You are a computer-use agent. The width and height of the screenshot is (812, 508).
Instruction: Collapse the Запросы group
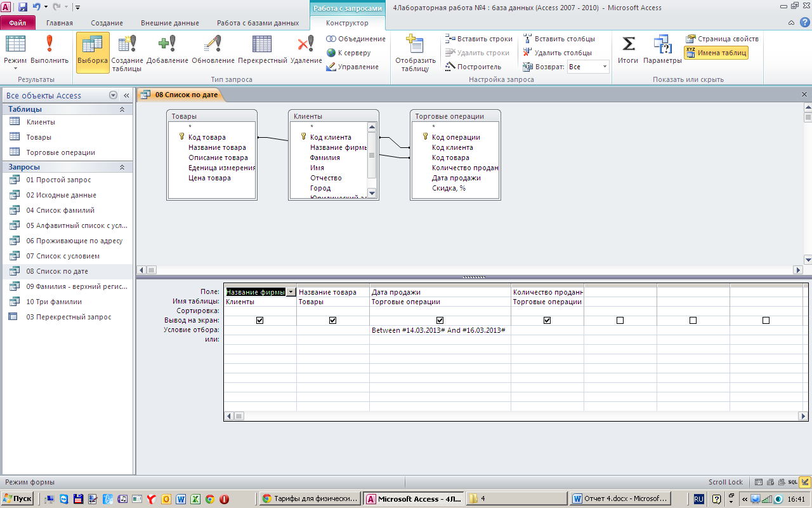coord(122,167)
